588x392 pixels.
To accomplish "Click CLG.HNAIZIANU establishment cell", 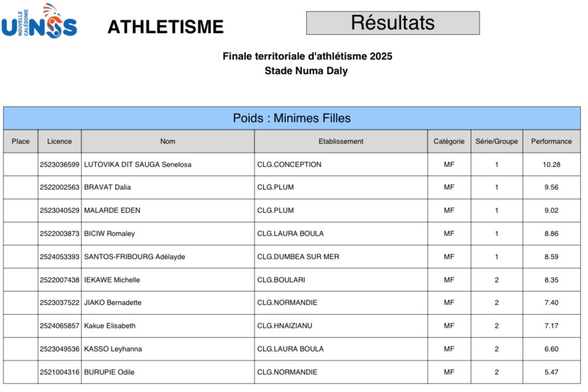I will click(285, 326).
